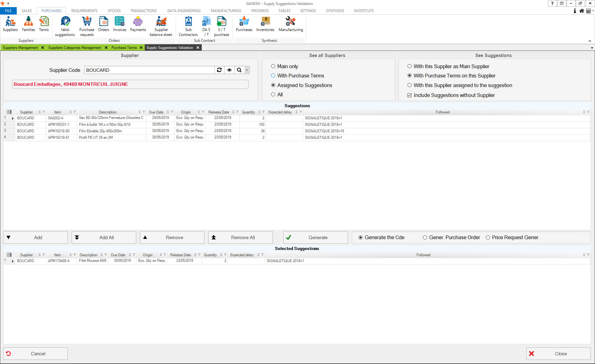This screenshot has width=595, height=364.
Task: Open Supplier balance sheet icon
Action: 161,22
